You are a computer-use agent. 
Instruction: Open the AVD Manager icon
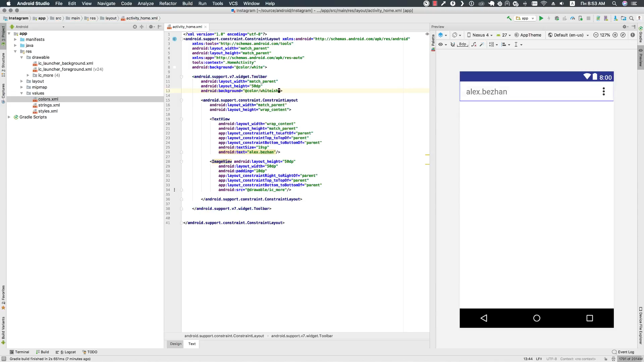(x=606, y=18)
